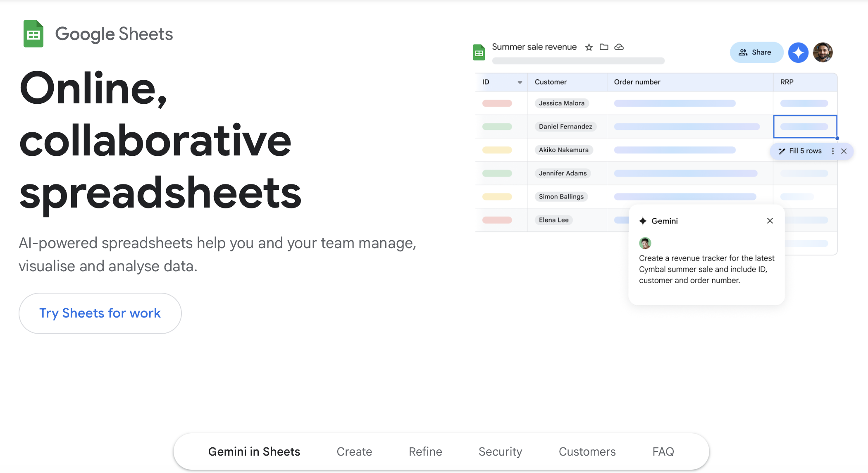Screen dimensions: 868x473
Task: Click the order number bar in Jennifer Adams's row
Action: [x=685, y=173]
